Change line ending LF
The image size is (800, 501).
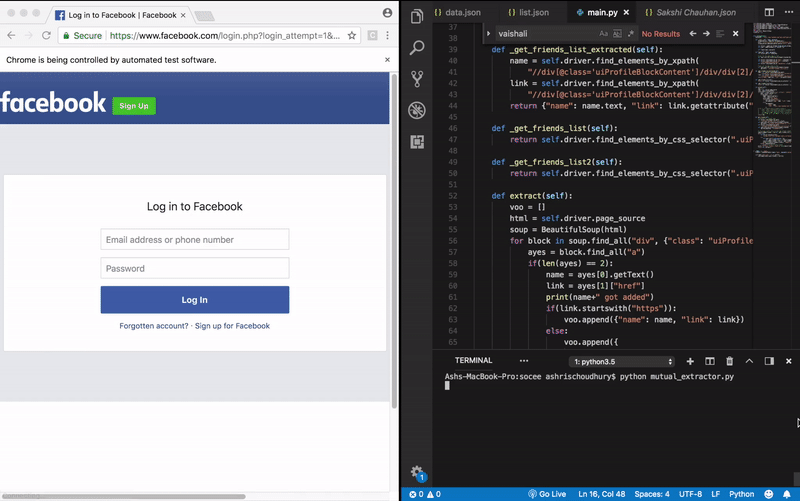(x=715, y=494)
